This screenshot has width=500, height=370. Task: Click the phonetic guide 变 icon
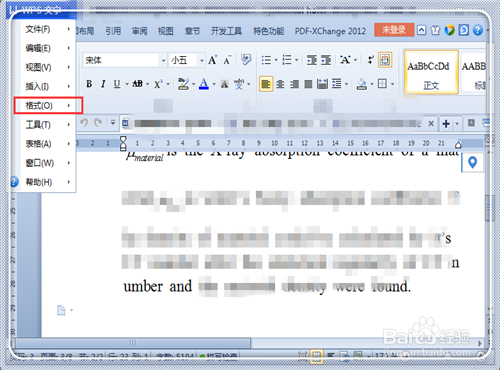tap(239, 84)
